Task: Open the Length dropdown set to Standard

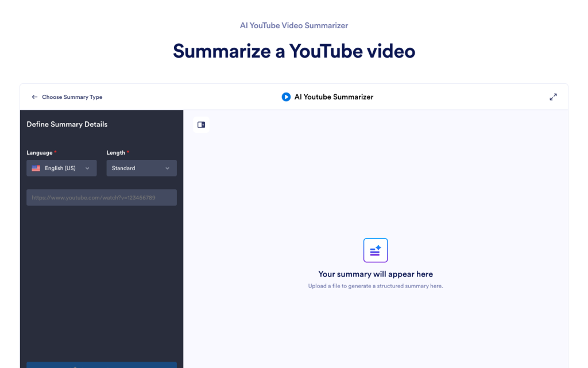Action: (x=141, y=168)
